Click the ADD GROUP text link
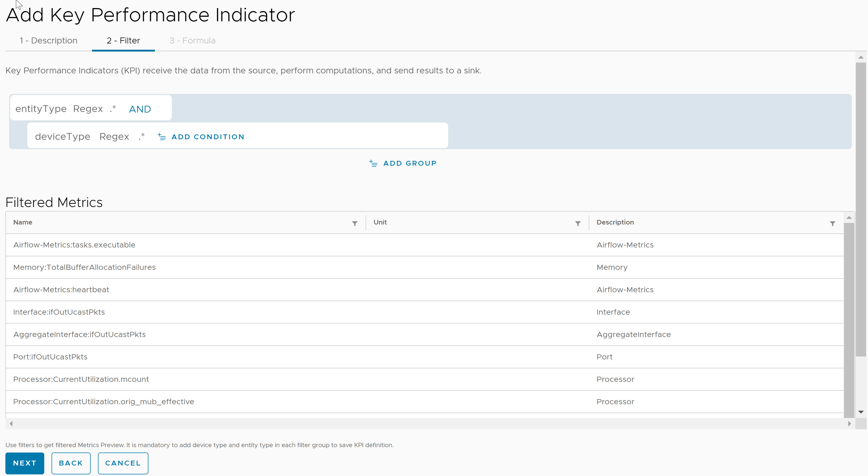This screenshot has width=868, height=476. click(x=410, y=163)
